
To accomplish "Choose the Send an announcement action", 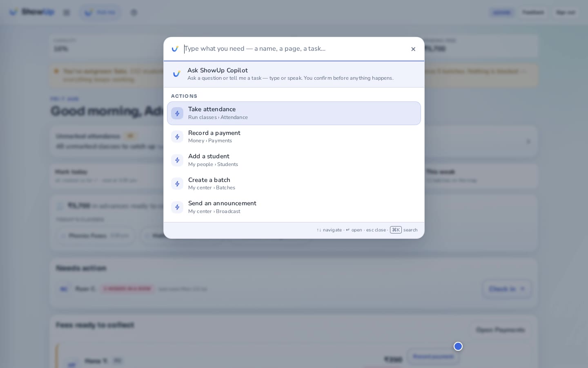I will [x=294, y=207].
